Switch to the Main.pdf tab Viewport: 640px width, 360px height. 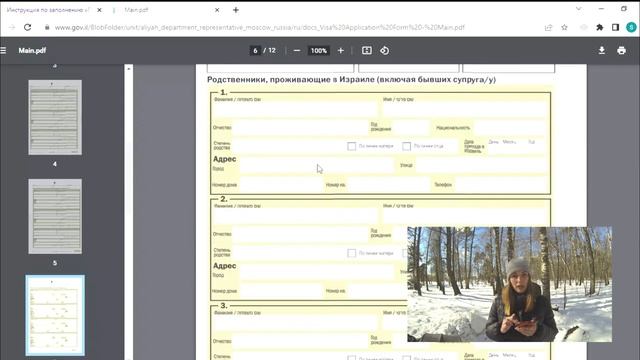tap(136, 10)
